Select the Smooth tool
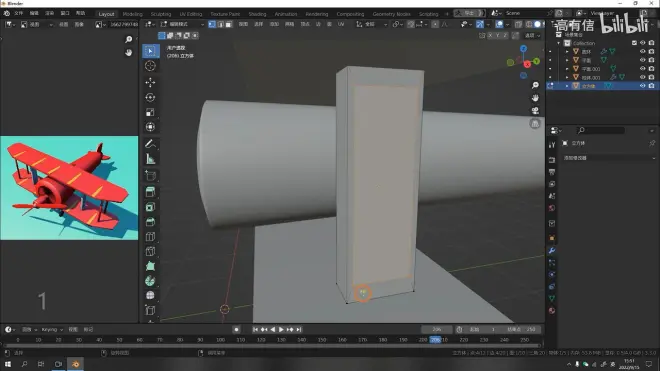The width and height of the screenshot is (660, 371). coord(150,295)
